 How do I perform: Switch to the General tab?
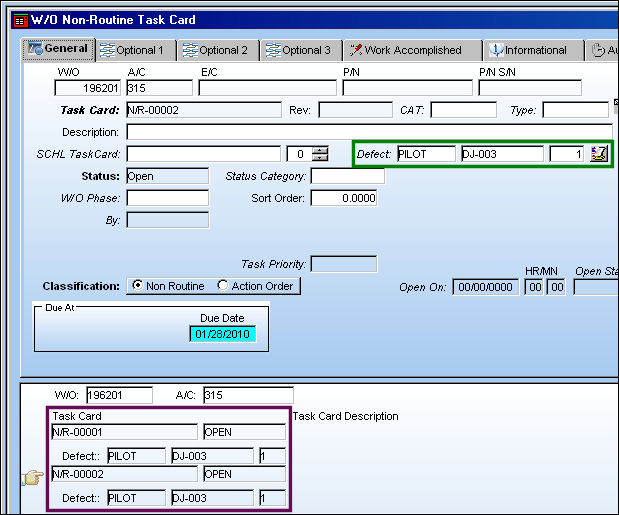pyautogui.click(x=58, y=49)
